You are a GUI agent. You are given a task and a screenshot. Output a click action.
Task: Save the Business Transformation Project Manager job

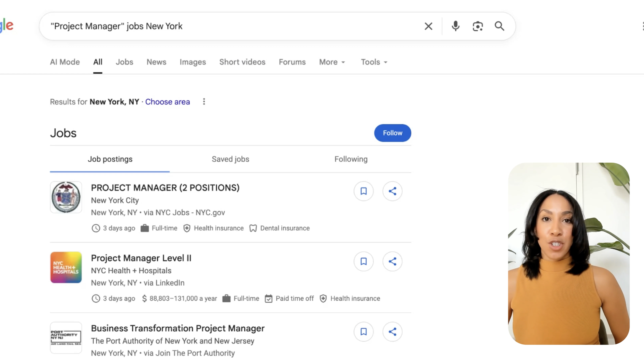coord(363,332)
